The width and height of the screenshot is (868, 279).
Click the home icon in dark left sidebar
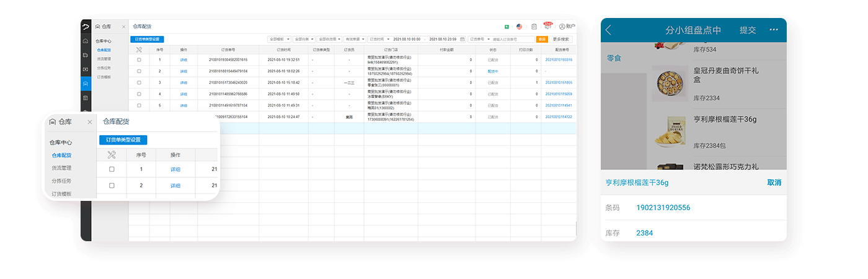click(85, 41)
